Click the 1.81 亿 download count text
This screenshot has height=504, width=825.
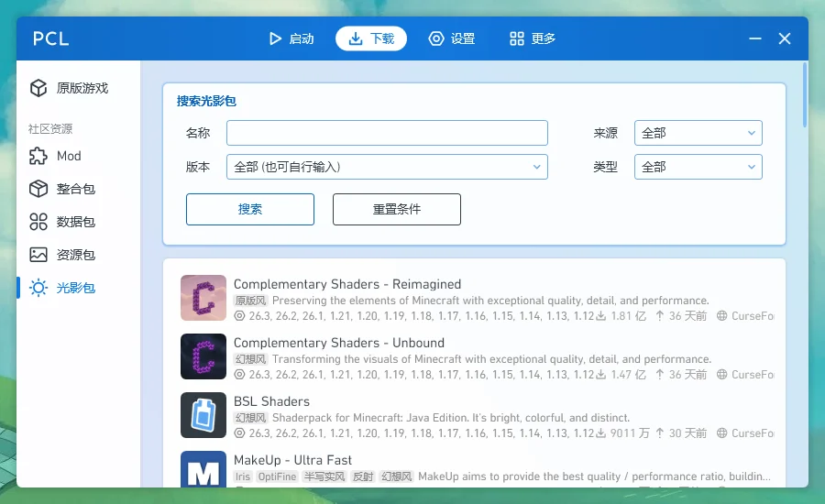coord(628,316)
